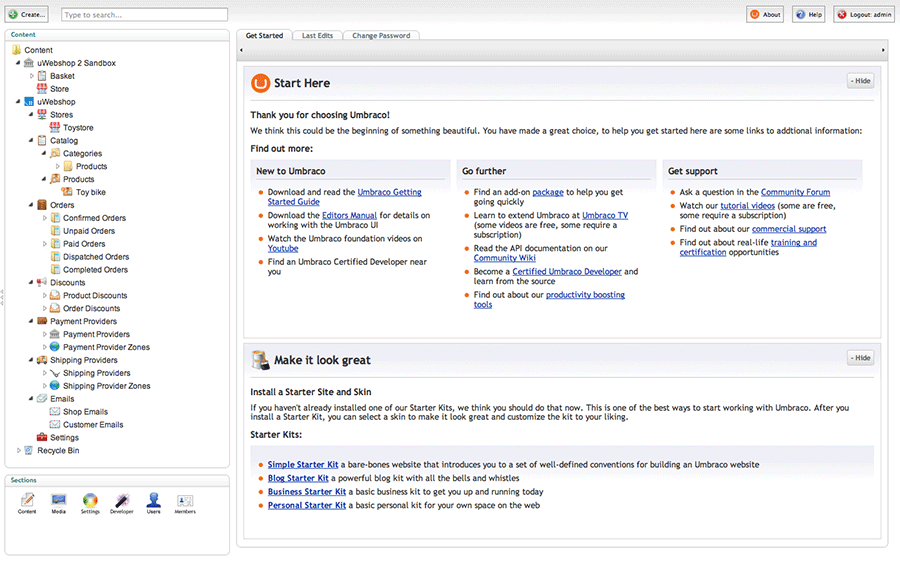Screen dimensions: 900x565
Task: Click the tab strip right scroll arrow
Action: 883,50
